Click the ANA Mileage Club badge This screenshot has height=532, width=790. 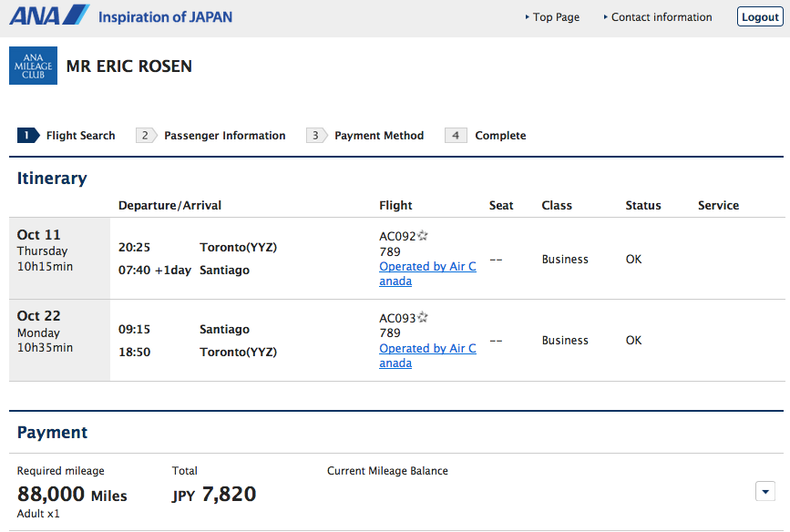(33, 66)
